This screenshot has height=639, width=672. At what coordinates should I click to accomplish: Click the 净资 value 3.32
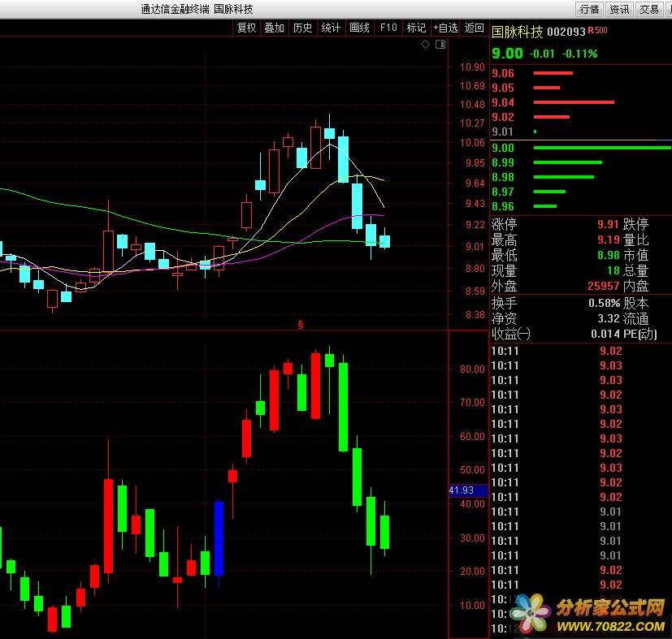click(609, 318)
